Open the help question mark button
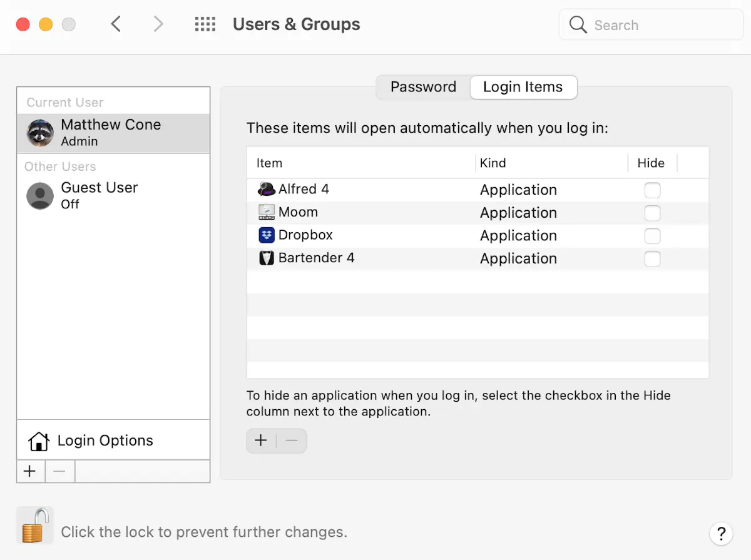This screenshot has height=560, width=751. point(721,534)
